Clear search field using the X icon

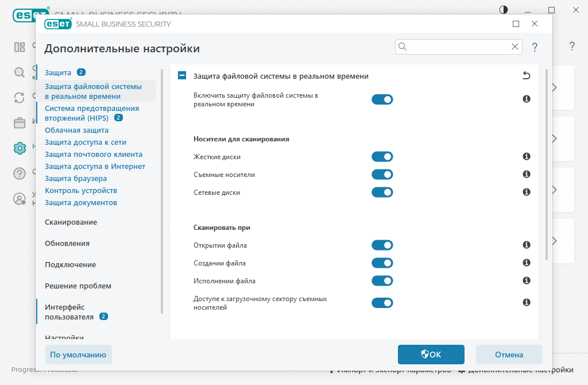pyautogui.click(x=515, y=47)
